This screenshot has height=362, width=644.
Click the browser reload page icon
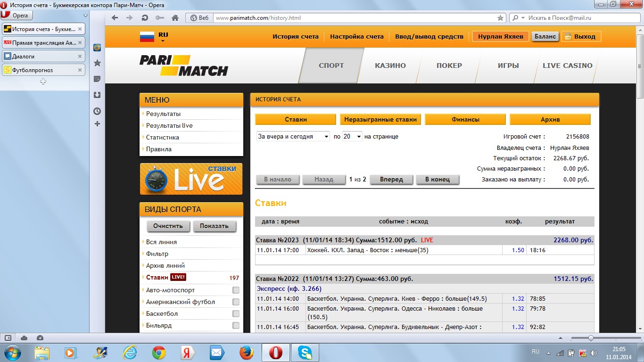[x=144, y=18]
